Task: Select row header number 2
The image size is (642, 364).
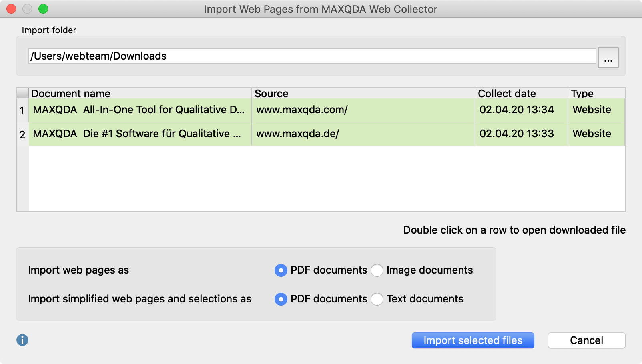Action: click(x=22, y=134)
